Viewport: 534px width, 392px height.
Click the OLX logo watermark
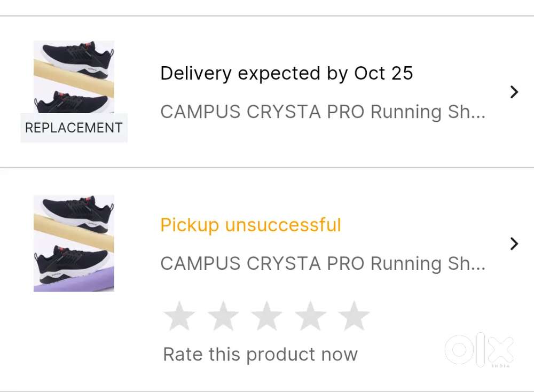click(479, 349)
